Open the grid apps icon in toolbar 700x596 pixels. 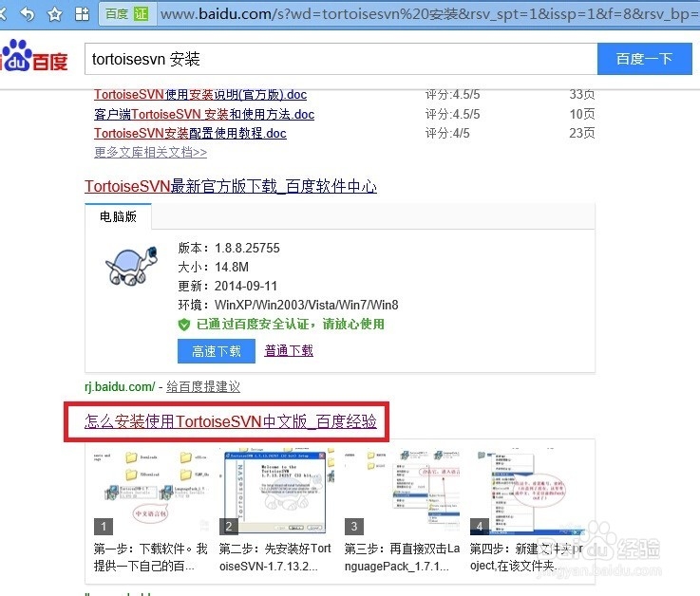pos(82,14)
